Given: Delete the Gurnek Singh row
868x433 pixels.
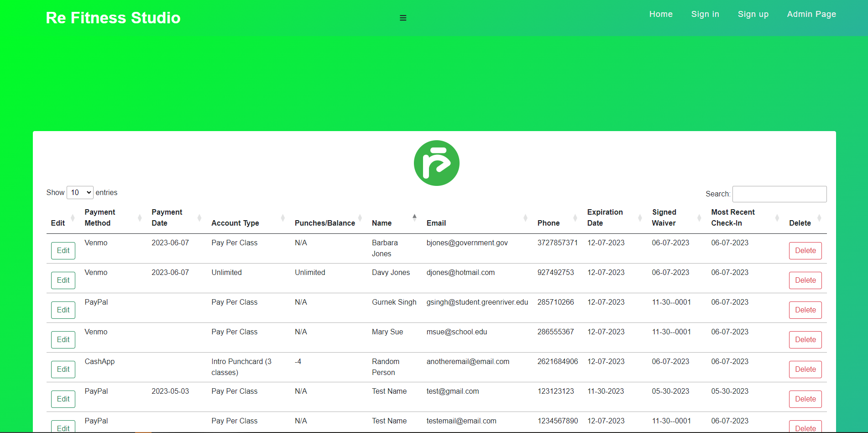Looking at the screenshot, I should point(805,310).
